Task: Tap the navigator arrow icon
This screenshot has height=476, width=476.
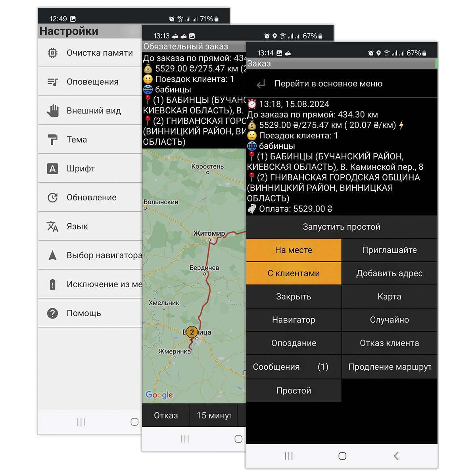Action: tap(52, 255)
